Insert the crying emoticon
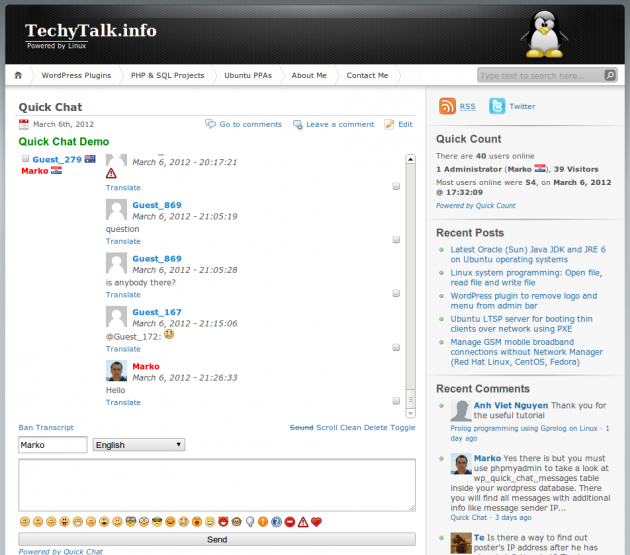The height and width of the screenshot is (555, 630). tap(184, 522)
